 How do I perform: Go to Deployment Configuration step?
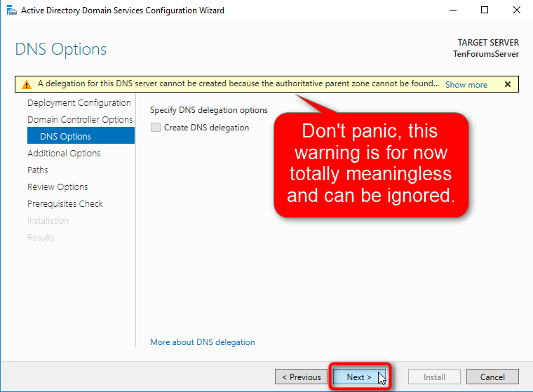79,102
